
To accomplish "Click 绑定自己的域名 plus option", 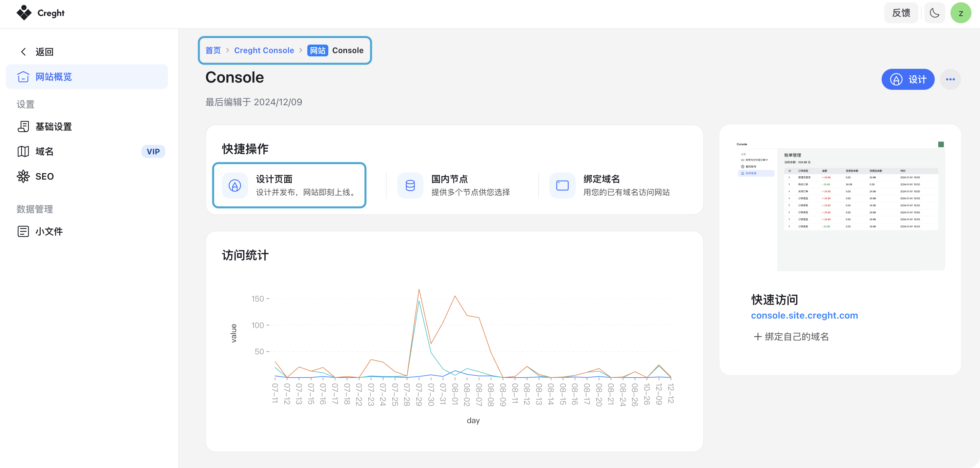I will click(791, 337).
